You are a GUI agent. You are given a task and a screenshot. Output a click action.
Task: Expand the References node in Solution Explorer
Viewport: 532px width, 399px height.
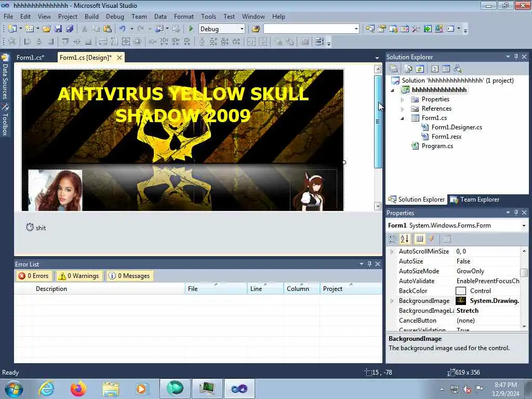coord(403,109)
